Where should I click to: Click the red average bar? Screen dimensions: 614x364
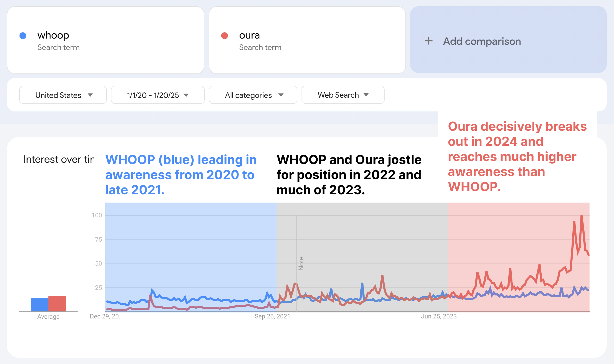pos(57,303)
